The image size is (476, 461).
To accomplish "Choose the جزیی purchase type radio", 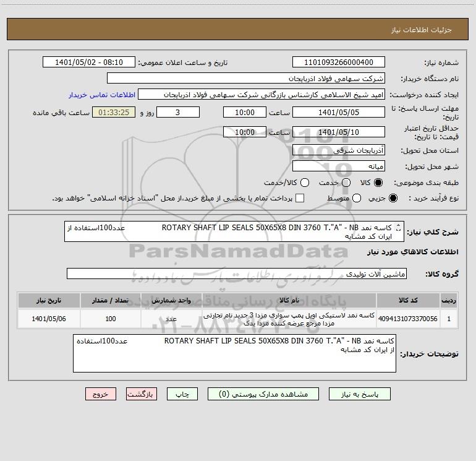I will tap(393, 198).
